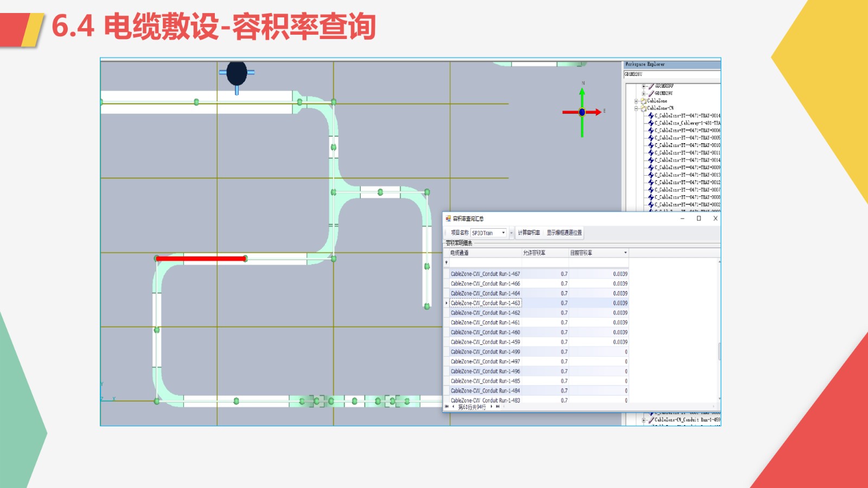Click vertical scrollbar thumb in capacity dialog

click(x=719, y=351)
